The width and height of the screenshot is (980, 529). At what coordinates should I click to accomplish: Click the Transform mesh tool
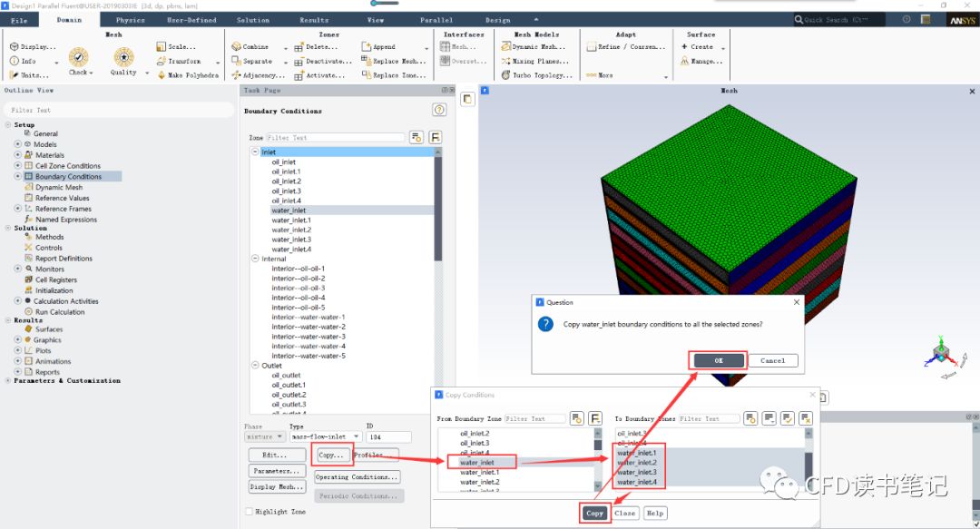tap(180, 62)
